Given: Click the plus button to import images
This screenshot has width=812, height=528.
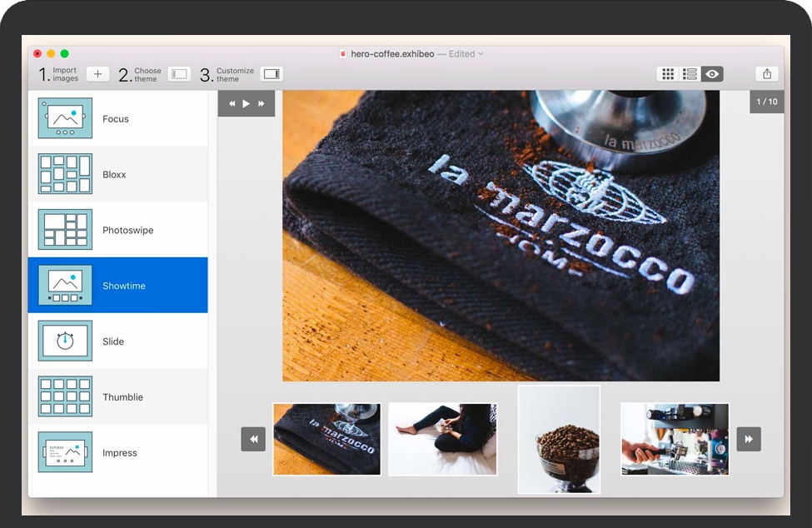Looking at the screenshot, I should (x=97, y=74).
